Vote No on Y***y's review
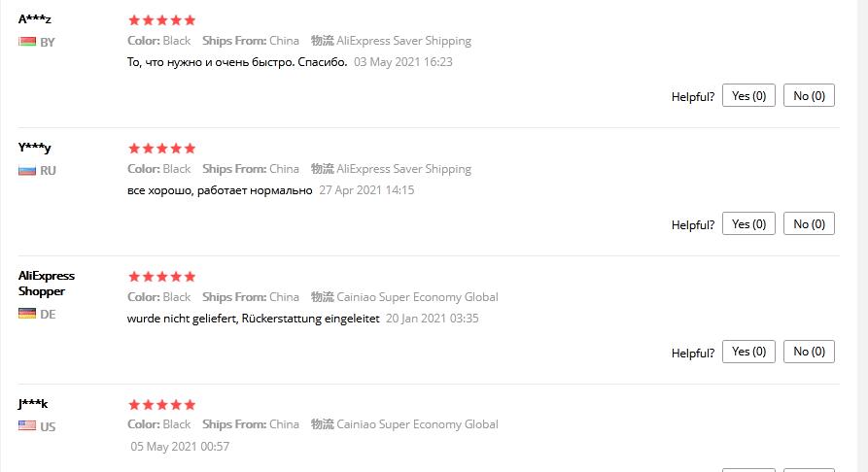Image resolution: width=868 pixels, height=472 pixels. (x=809, y=224)
